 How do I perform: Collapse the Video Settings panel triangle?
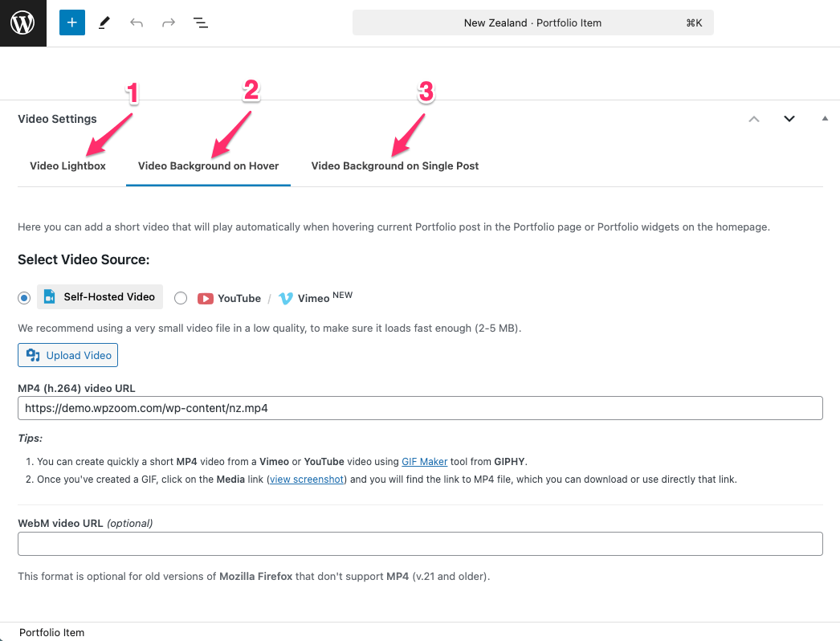[x=825, y=119]
